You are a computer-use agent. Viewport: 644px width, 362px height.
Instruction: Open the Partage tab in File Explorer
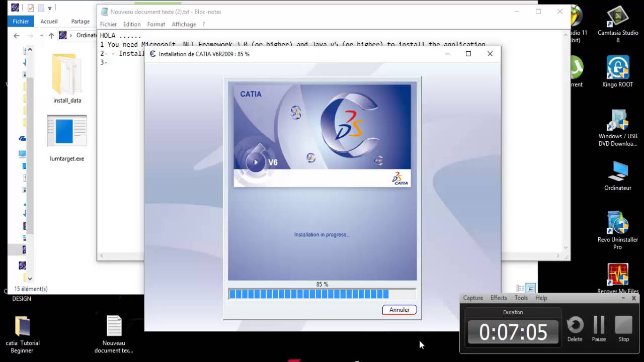click(80, 22)
